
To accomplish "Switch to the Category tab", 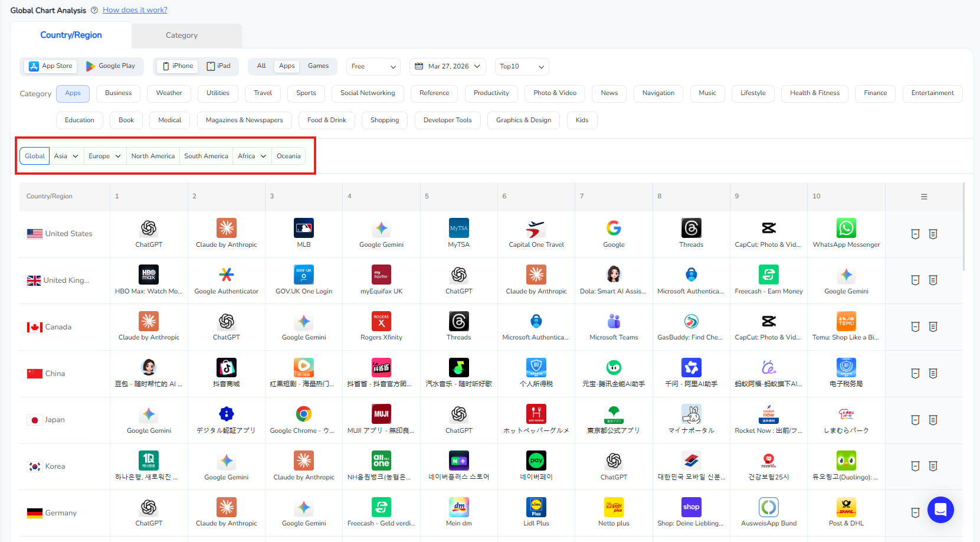I will pos(182,35).
